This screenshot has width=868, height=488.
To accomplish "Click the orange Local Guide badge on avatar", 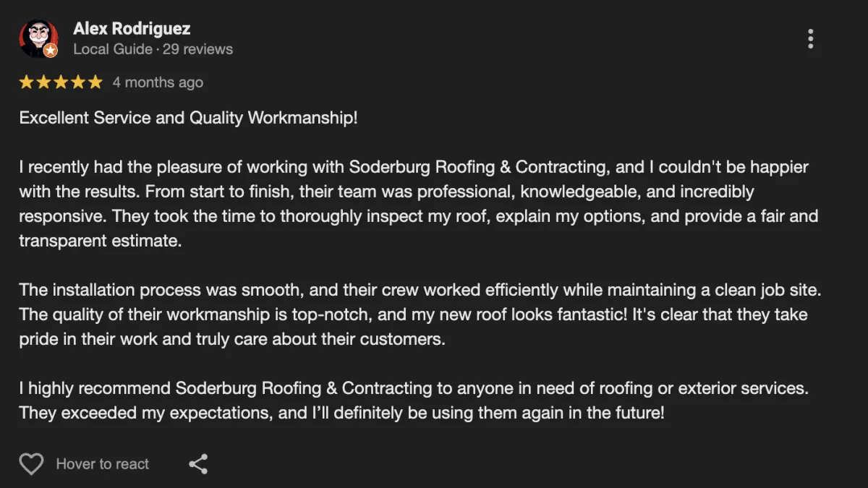I will pyautogui.click(x=51, y=51).
